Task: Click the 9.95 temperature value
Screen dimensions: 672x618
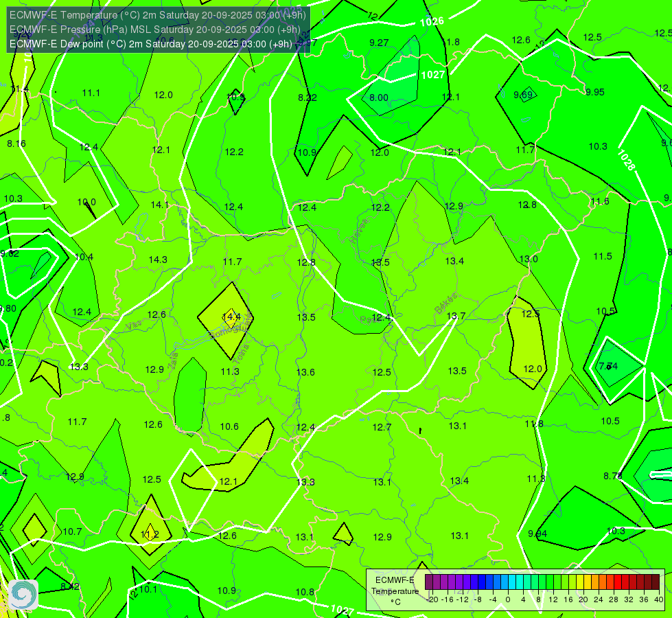Action: 595,92
